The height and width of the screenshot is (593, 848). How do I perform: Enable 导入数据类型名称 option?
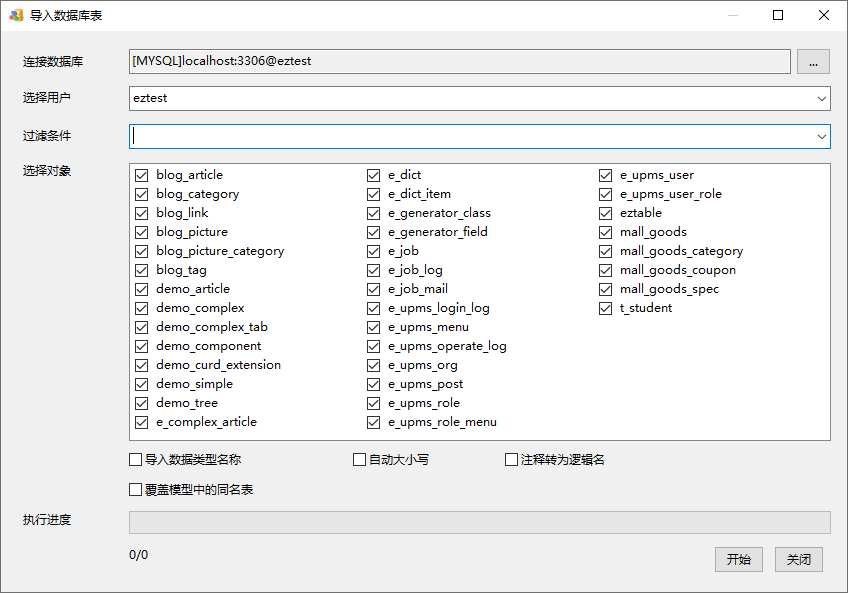136,460
